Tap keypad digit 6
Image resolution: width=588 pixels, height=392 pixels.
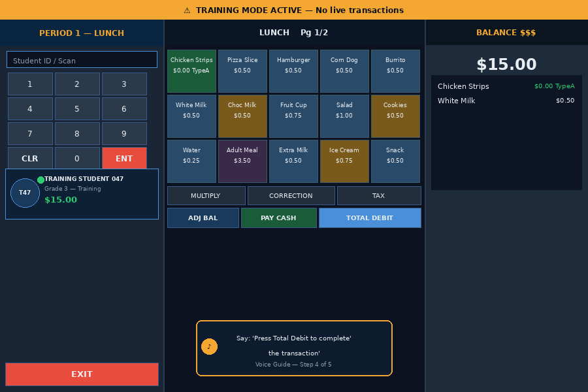tap(124, 109)
